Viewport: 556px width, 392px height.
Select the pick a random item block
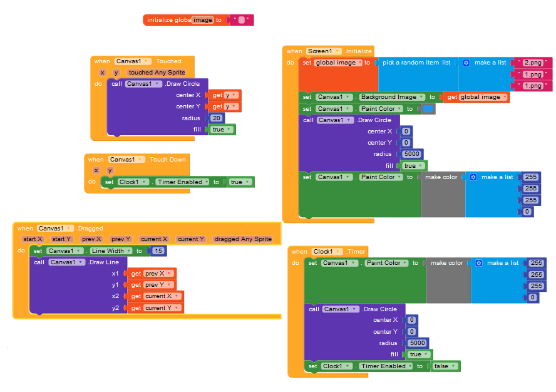(416, 75)
